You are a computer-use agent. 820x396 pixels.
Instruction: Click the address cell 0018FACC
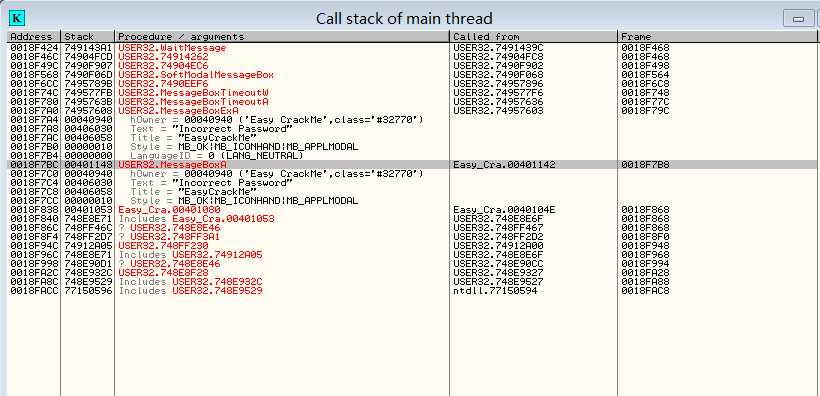34,291
